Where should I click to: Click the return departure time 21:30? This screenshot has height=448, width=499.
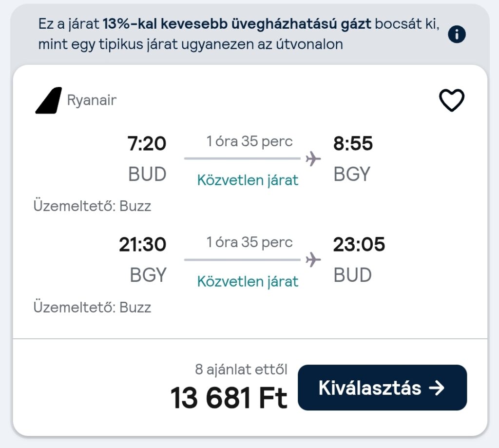(x=142, y=245)
